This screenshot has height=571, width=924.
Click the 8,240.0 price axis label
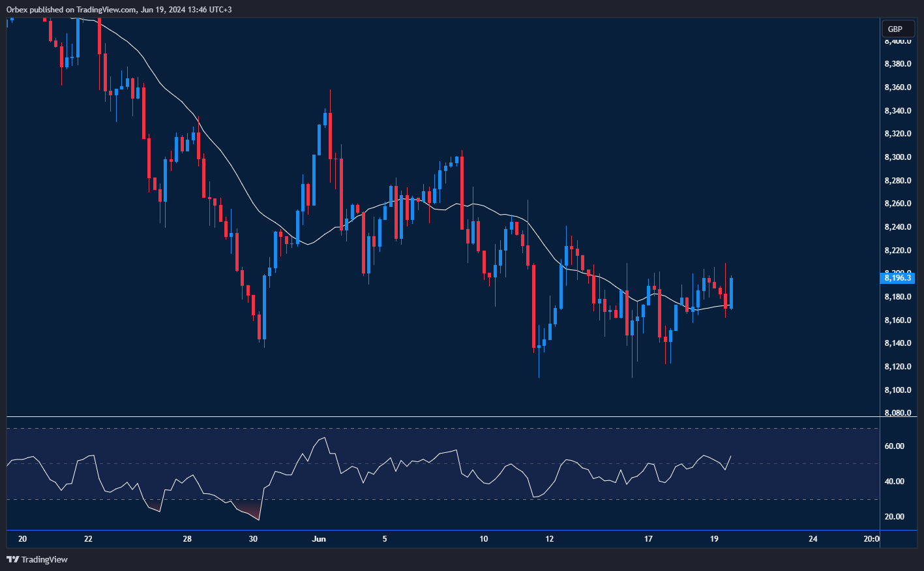[897, 227]
